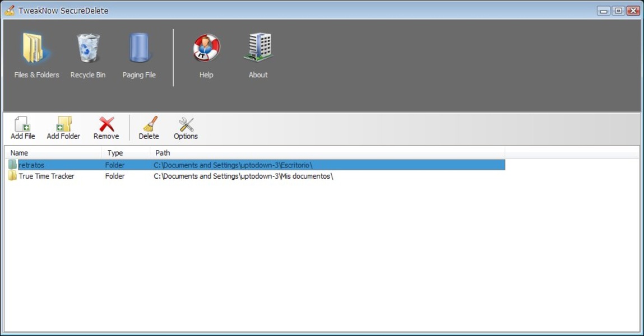This screenshot has height=336, width=644.
Task: Click Add File toolbar button
Action: (22, 128)
